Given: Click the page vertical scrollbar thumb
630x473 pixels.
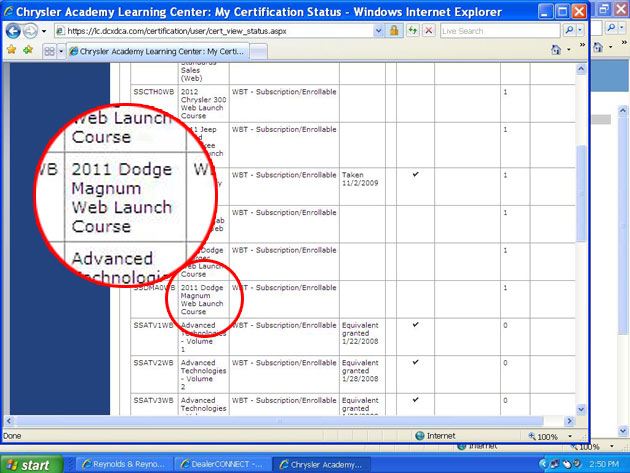Looking at the screenshot, I should (x=581, y=193).
